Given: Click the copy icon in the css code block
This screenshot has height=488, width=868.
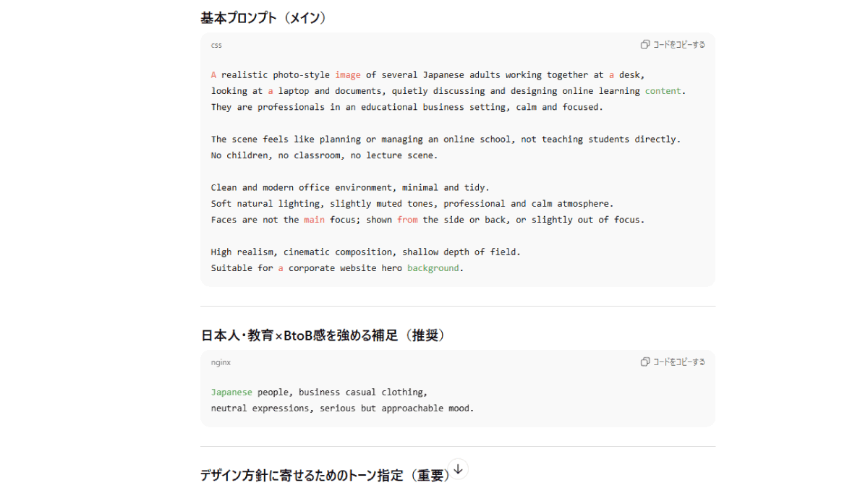Looking at the screenshot, I should 644,45.
